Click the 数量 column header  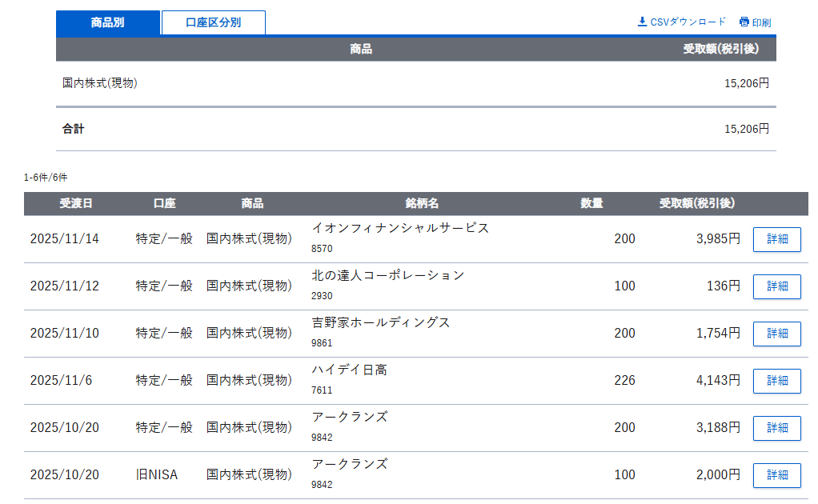tap(591, 203)
